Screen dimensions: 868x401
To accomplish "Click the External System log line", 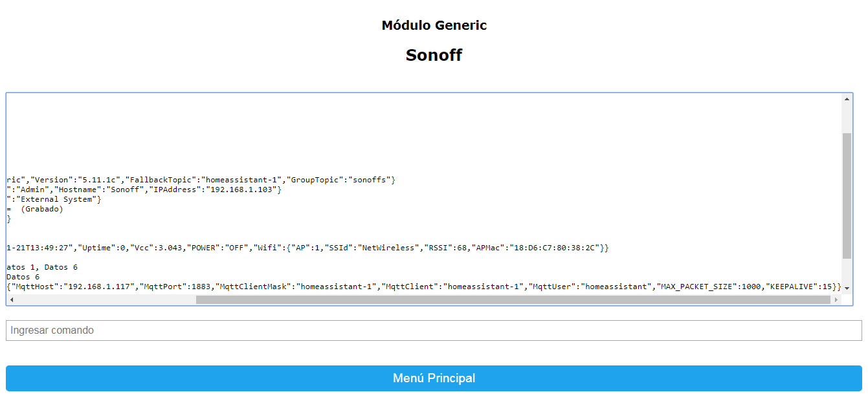I will 52,199.
